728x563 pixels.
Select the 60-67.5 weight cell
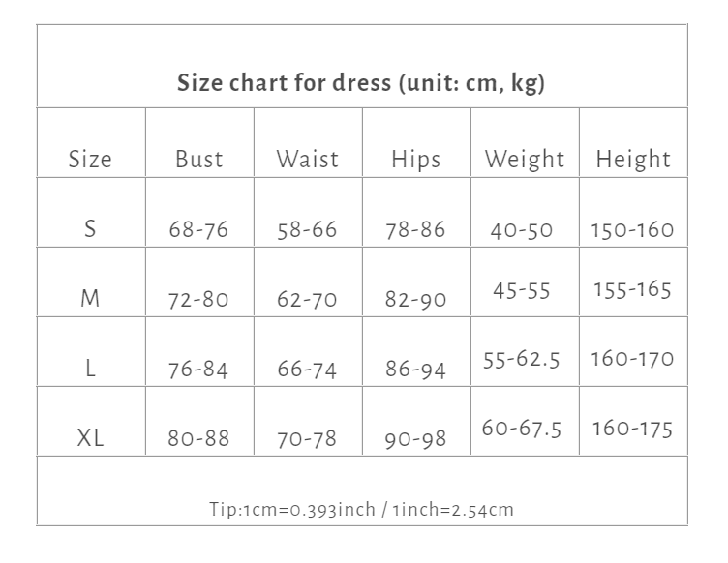point(522,429)
